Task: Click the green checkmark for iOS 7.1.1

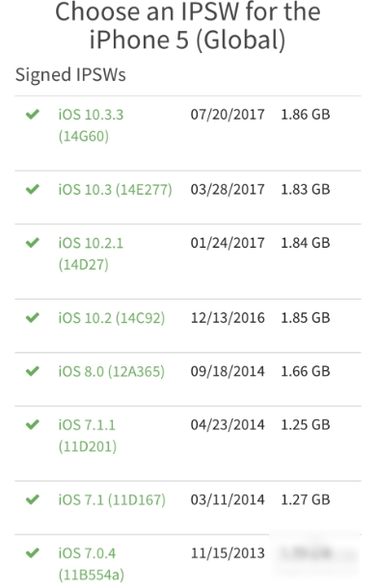Action: 33,424
